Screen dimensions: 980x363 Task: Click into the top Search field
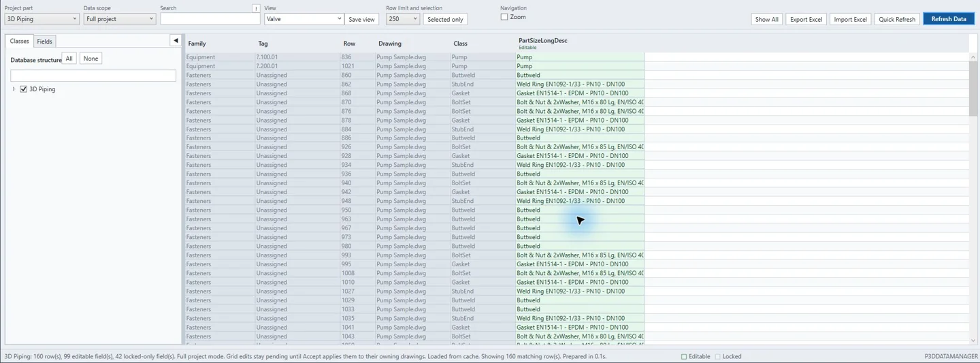210,19
